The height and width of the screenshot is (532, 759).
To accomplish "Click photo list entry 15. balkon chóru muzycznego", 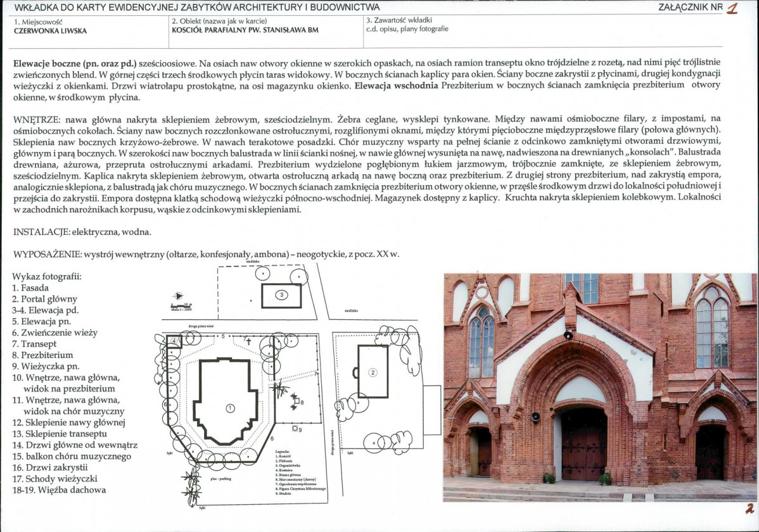I will [x=72, y=456].
